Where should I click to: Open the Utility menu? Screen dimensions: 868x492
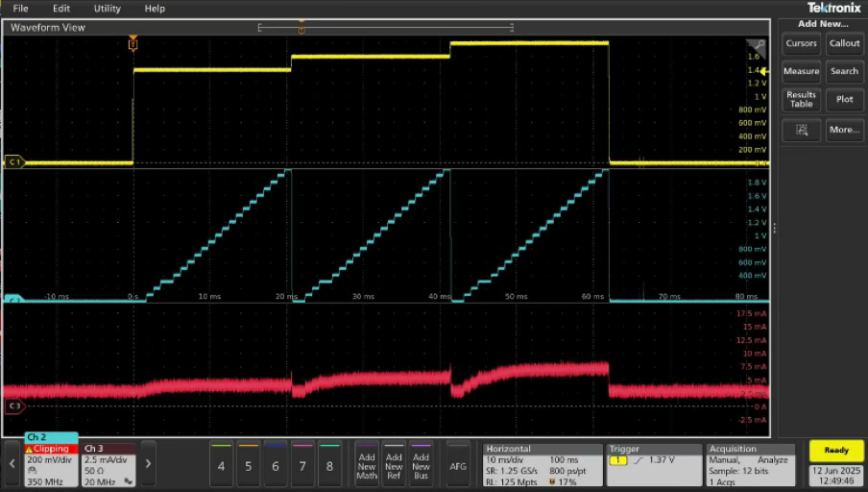click(107, 9)
